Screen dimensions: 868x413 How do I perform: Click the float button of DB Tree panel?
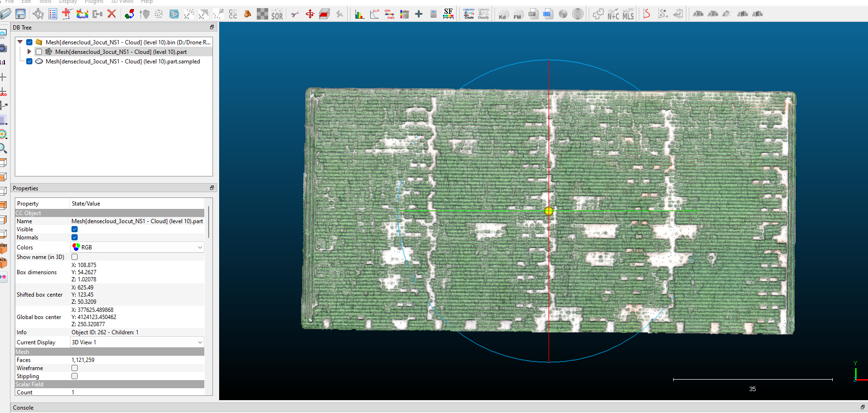point(212,27)
